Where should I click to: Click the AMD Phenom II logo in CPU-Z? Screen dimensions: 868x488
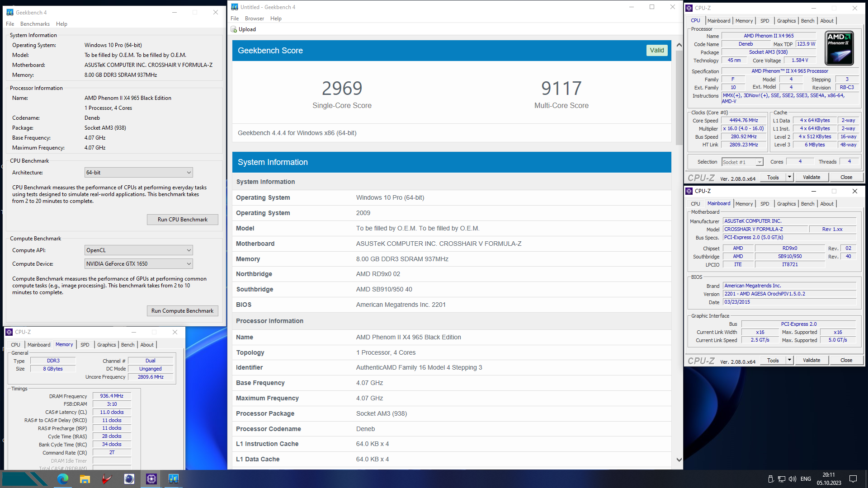[x=839, y=48]
